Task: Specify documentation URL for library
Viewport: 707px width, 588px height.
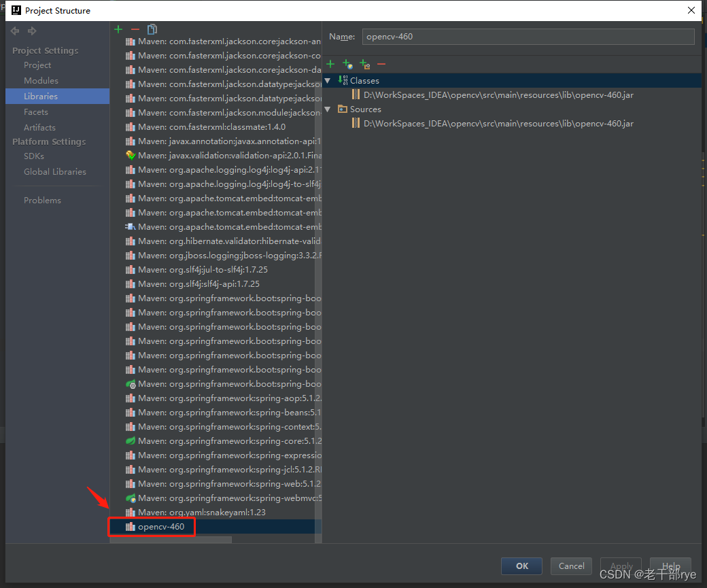Action: pos(347,64)
